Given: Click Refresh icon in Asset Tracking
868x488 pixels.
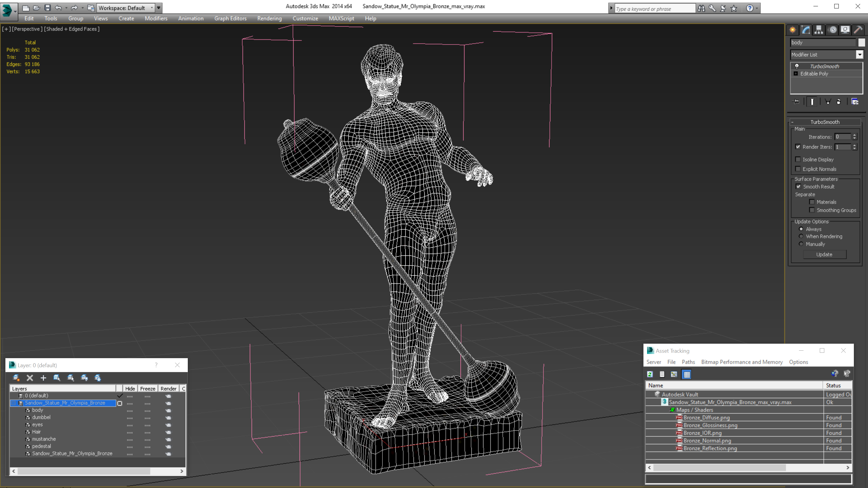Looking at the screenshot, I should (650, 374).
